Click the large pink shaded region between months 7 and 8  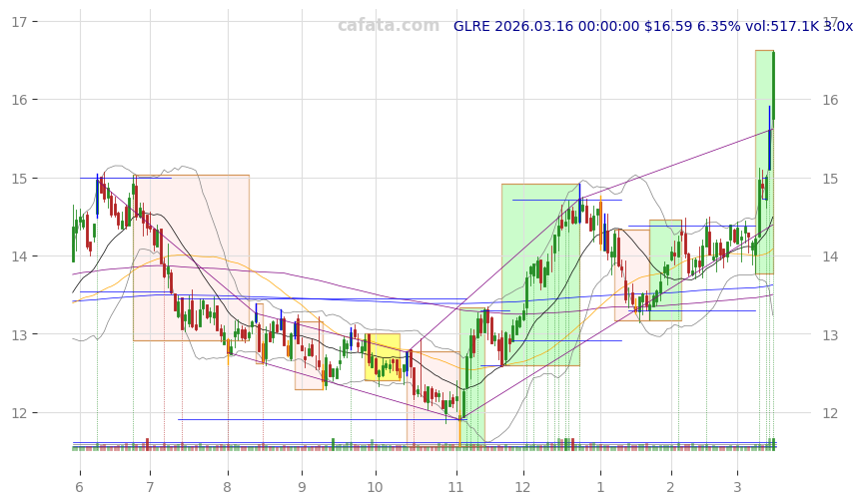[x=191, y=257]
